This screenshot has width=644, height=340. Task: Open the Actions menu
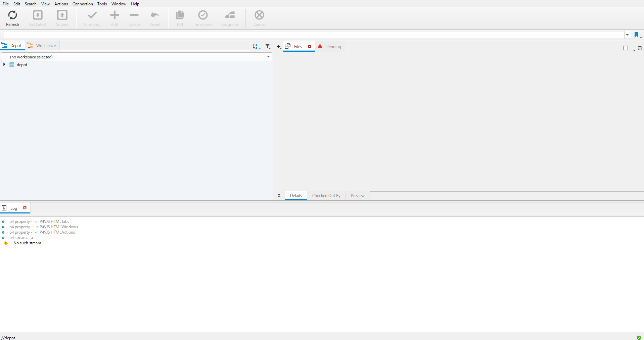pyautogui.click(x=61, y=4)
